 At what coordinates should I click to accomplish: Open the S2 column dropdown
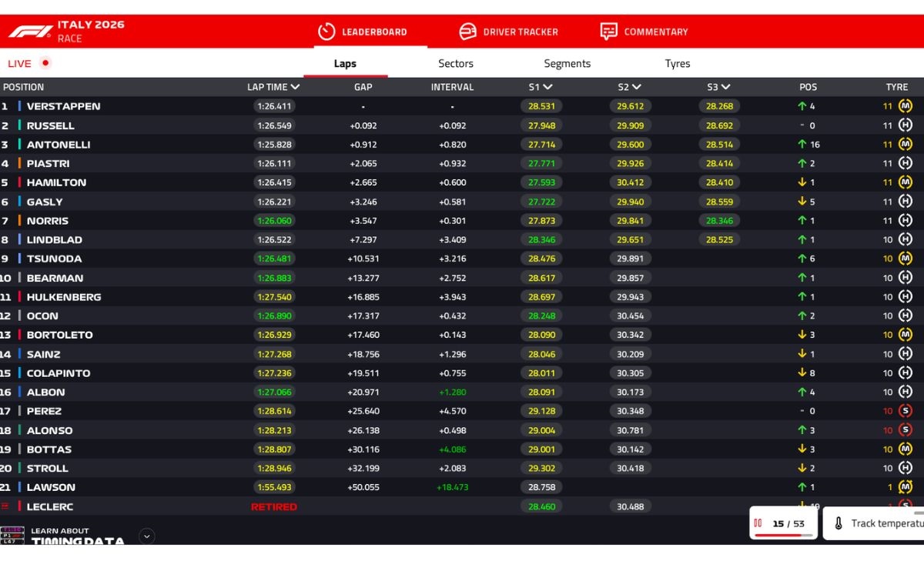point(637,88)
